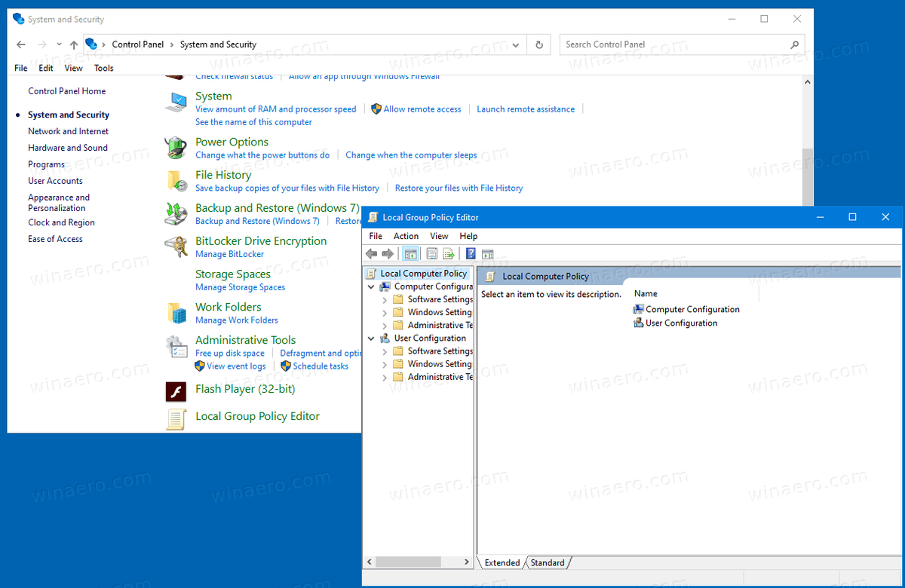Open the Edit menu in Control Panel
This screenshot has width=905, height=588.
click(x=46, y=68)
